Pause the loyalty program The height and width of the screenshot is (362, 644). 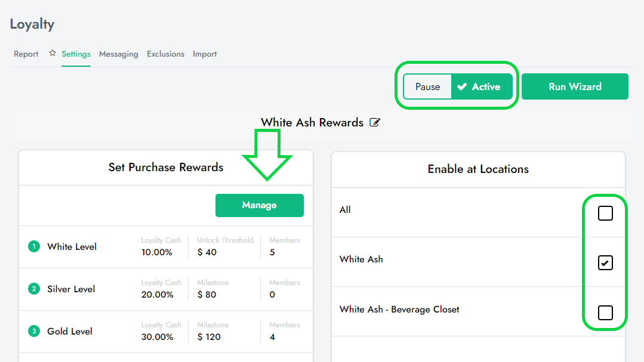click(427, 87)
